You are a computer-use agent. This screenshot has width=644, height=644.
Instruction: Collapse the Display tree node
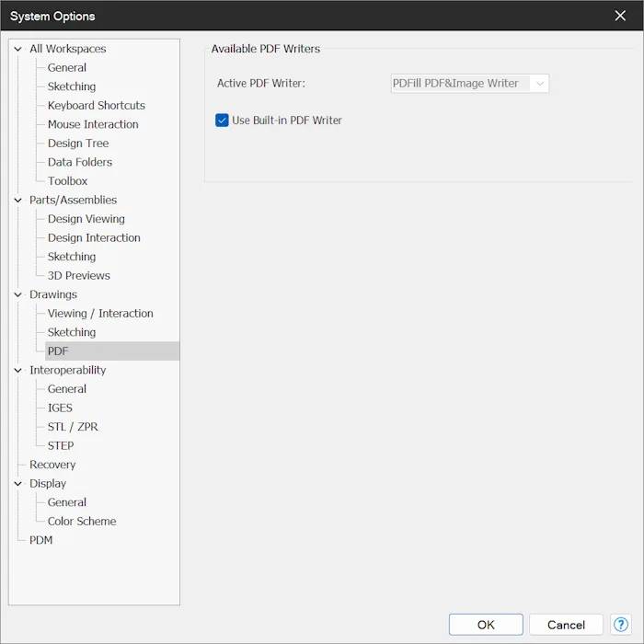[17, 483]
